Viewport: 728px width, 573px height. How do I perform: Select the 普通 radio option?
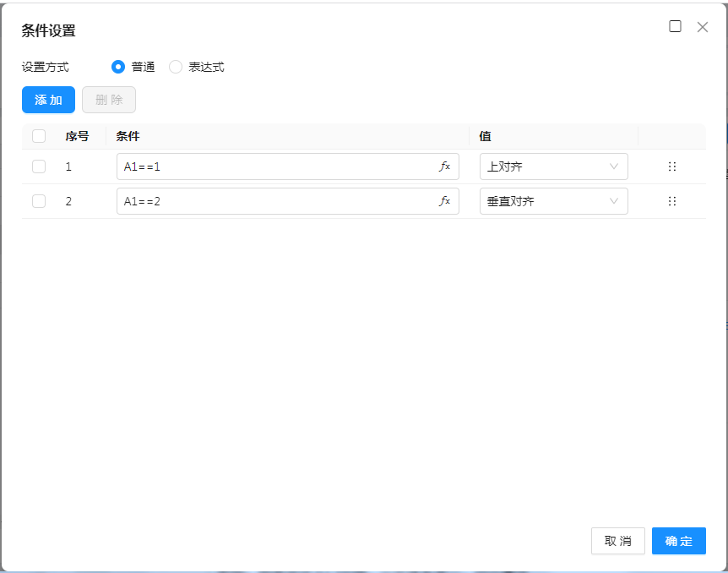coord(118,67)
